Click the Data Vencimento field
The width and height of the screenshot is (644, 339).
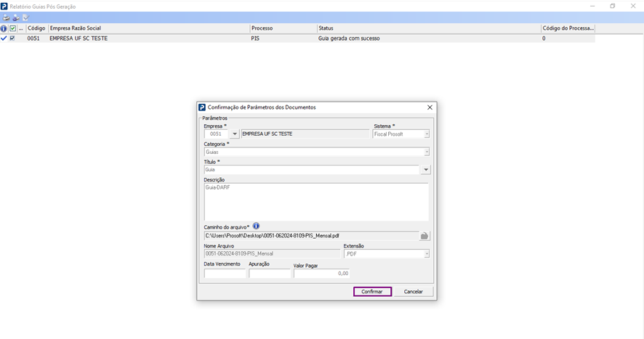pyautogui.click(x=225, y=274)
